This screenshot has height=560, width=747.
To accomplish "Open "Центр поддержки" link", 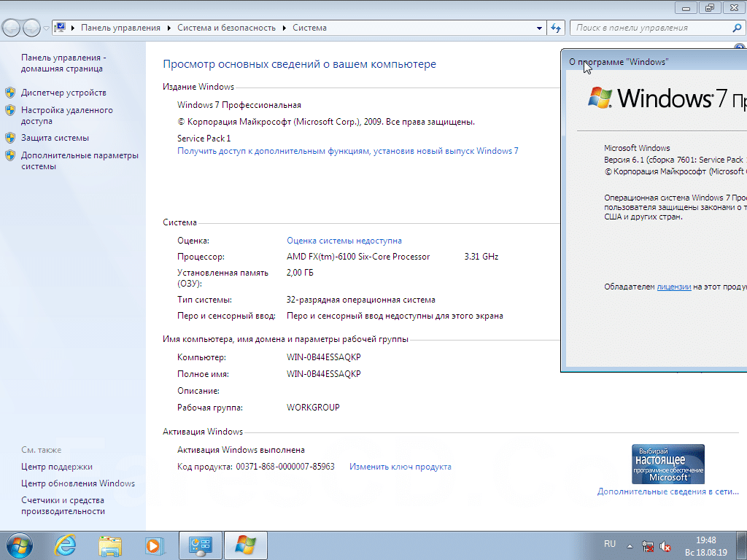I will (x=57, y=467).
